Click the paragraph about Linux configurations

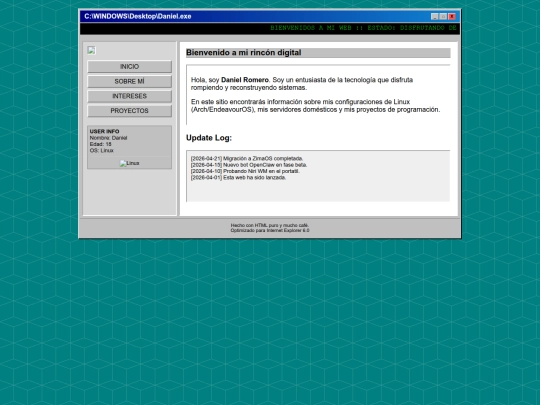(x=315, y=106)
